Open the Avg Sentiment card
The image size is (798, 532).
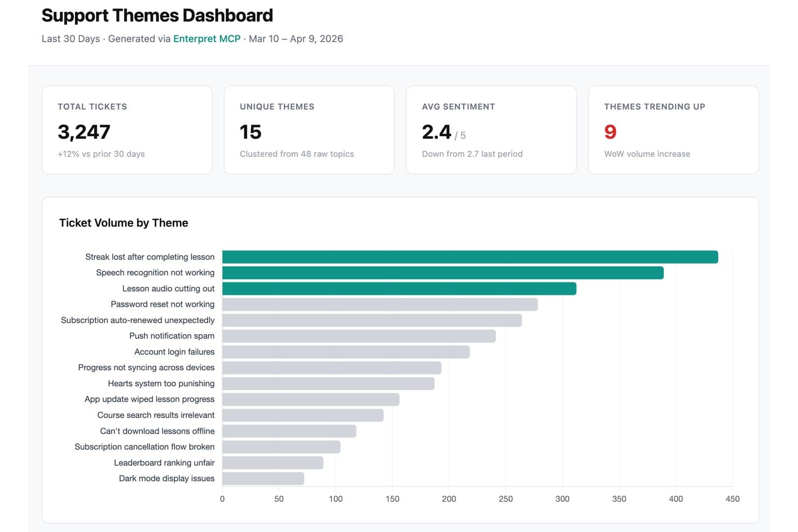click(x=491, y=130)
